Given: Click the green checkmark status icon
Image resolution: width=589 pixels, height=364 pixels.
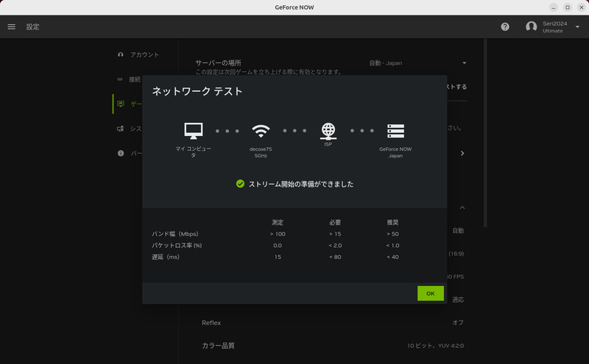Looking at the screenshot, I should pyautogui.click(x=240, y=184).
